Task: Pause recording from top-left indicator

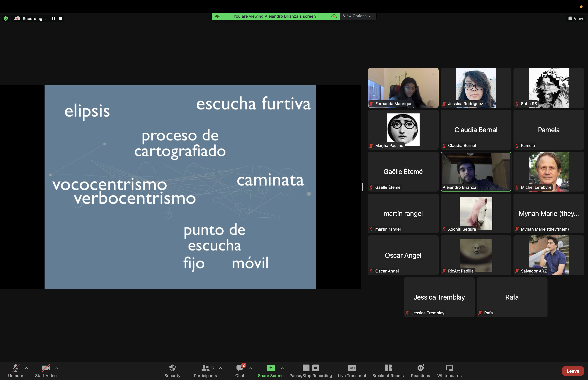Action: point(53,19)
